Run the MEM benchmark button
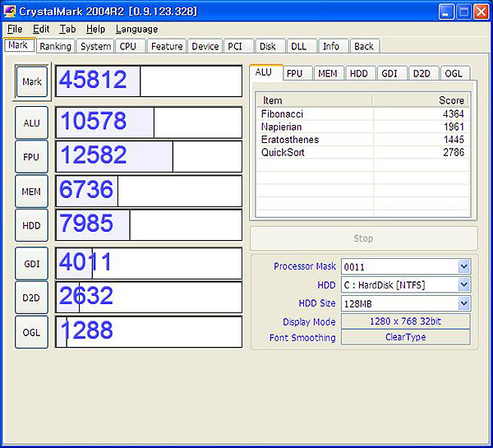 (x=31, y=192)
